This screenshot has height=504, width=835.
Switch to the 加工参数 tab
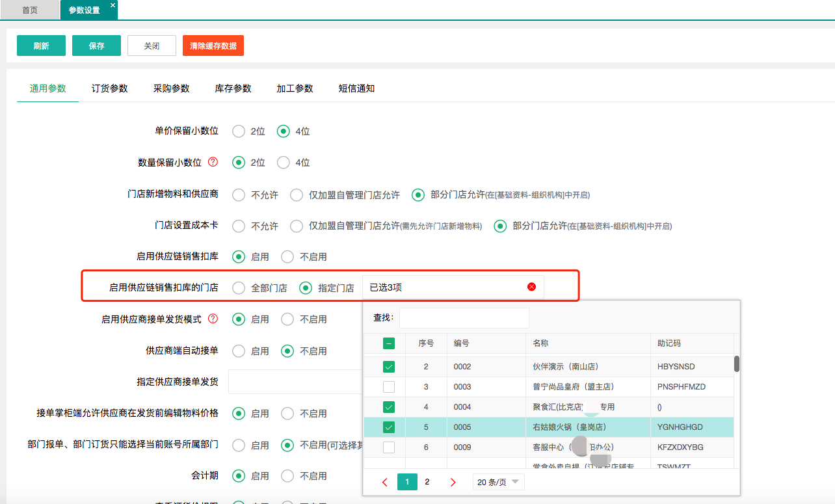point(295,88)
